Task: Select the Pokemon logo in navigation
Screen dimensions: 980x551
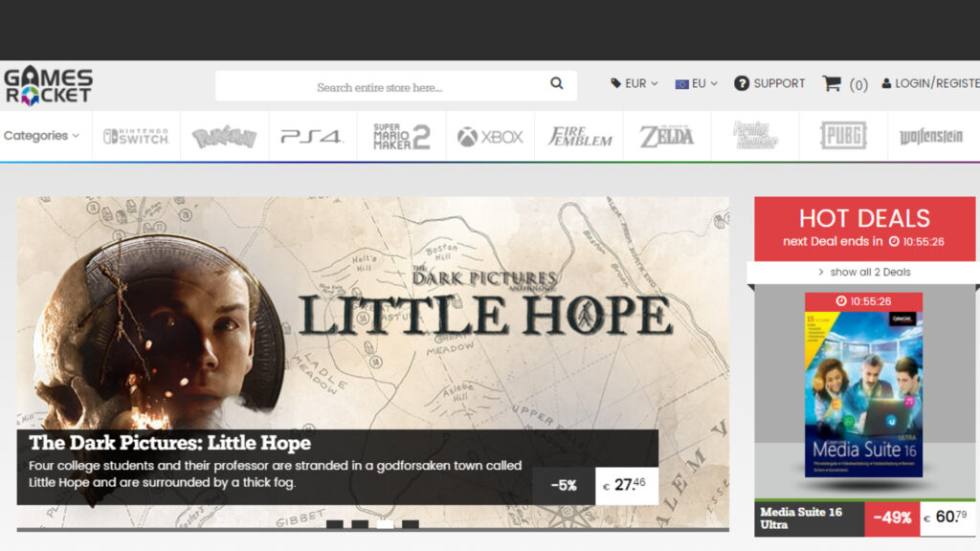Action: (224, 137)
